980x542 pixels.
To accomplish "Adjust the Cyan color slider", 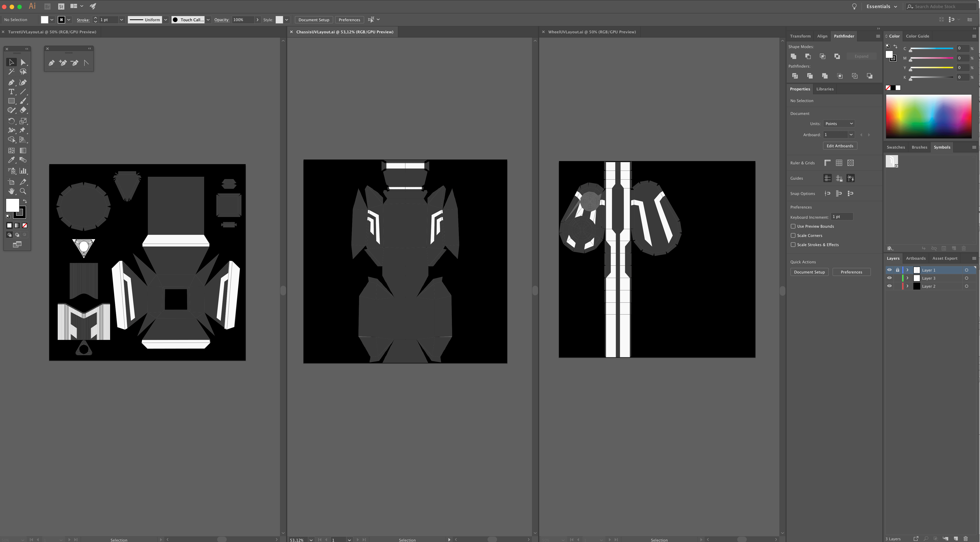I will [931, 49].
